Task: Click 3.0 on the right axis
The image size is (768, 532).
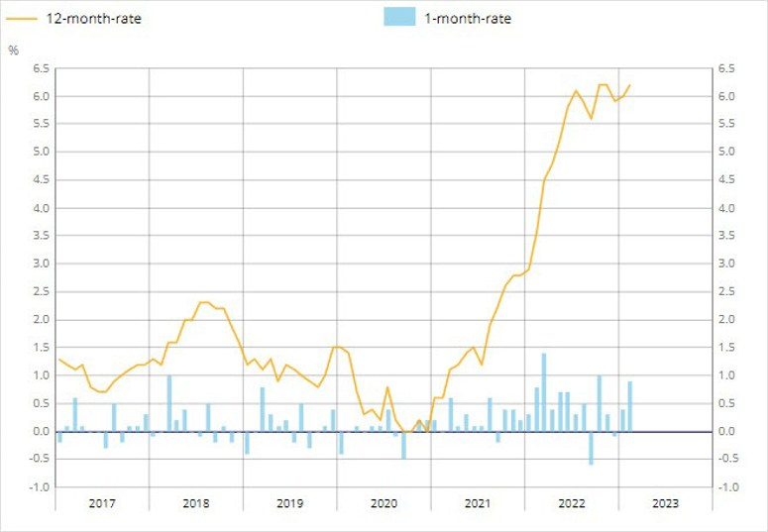Action: click(726, 265)
